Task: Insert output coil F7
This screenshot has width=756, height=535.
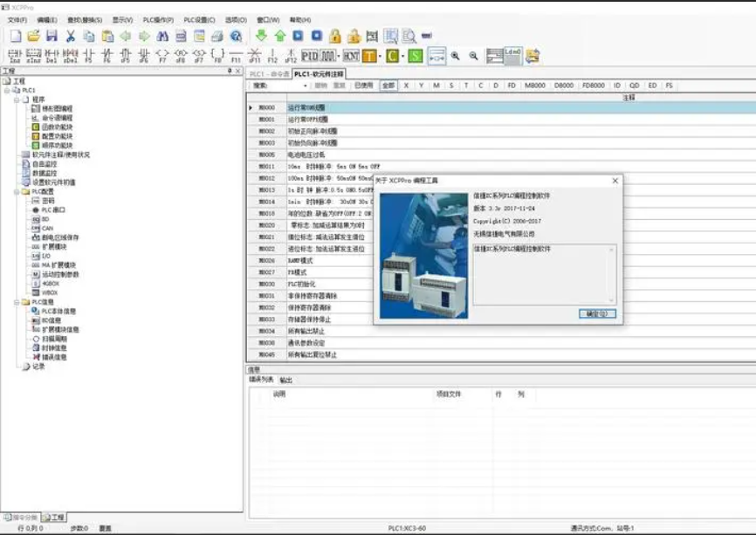Action: [x=162, y=56]
